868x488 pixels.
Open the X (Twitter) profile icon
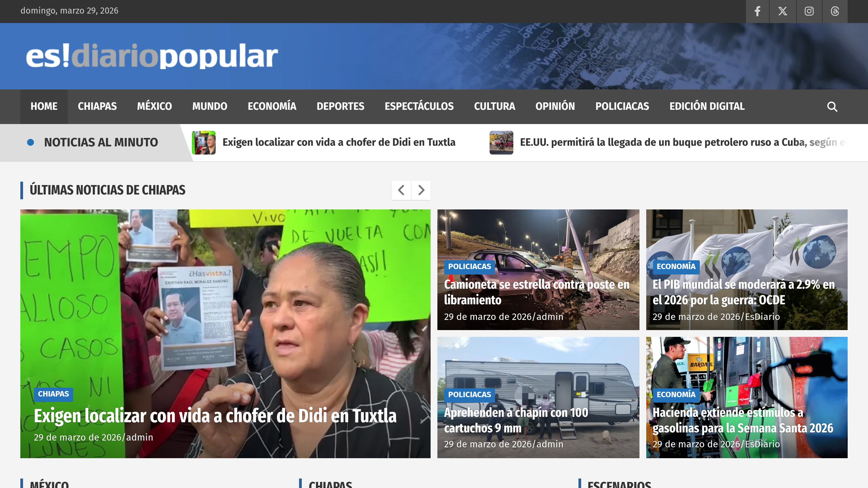pos(783,11)
